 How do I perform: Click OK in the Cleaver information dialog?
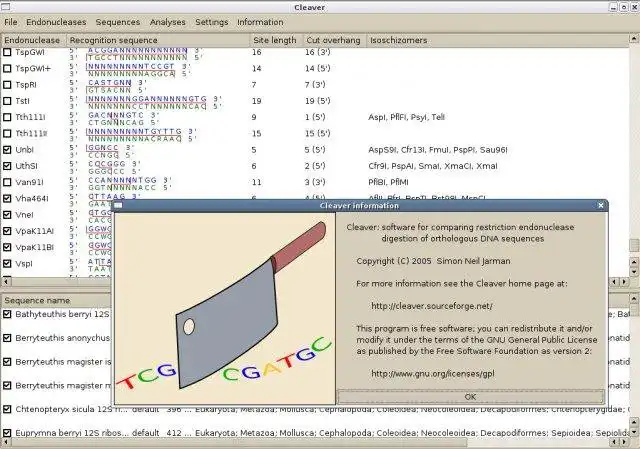471,397
